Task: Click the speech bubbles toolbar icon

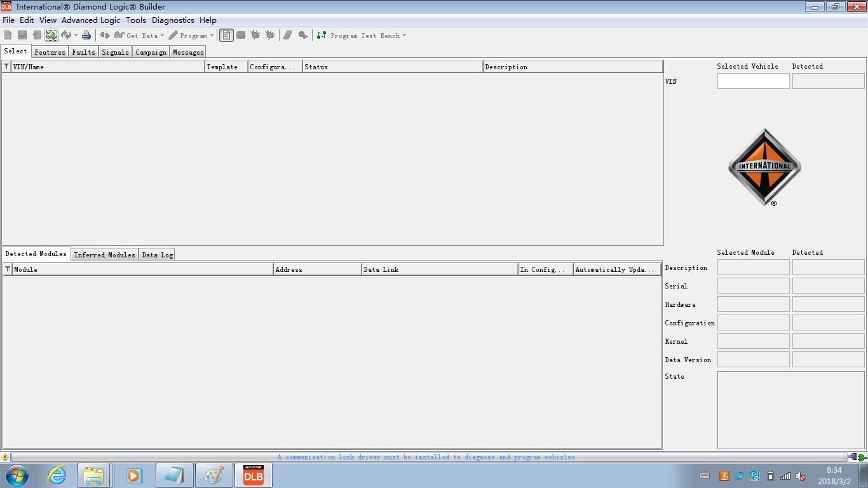Action: pos(303,36)
